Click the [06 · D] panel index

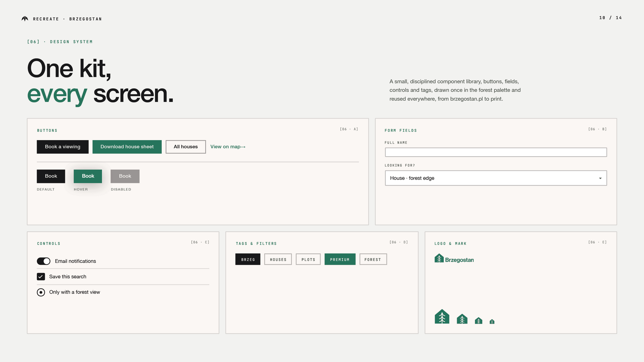pyautogui.click(x=399, y=242)
